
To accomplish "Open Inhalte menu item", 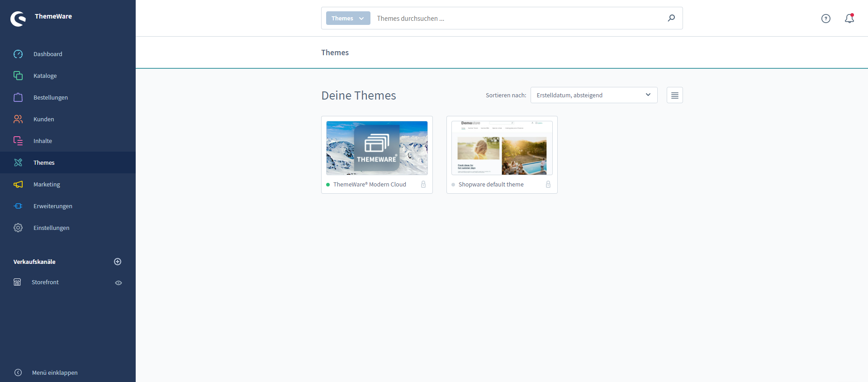I will (68, 141).
